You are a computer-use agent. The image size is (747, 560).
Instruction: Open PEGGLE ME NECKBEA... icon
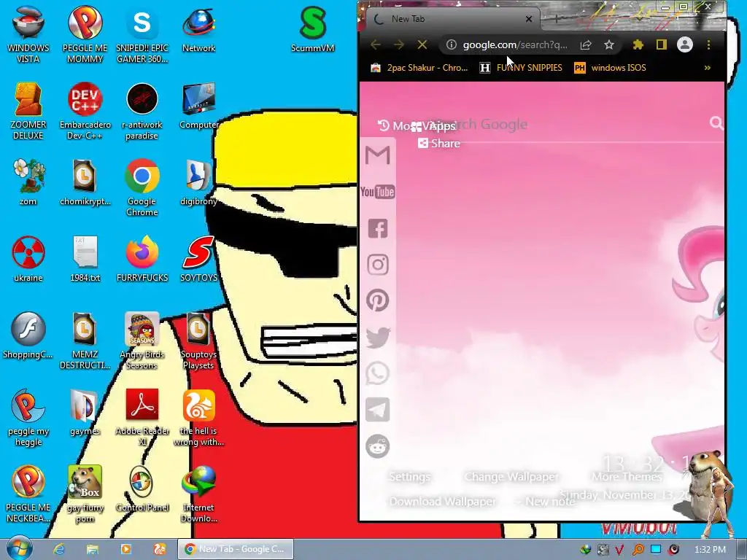(28, 494)
